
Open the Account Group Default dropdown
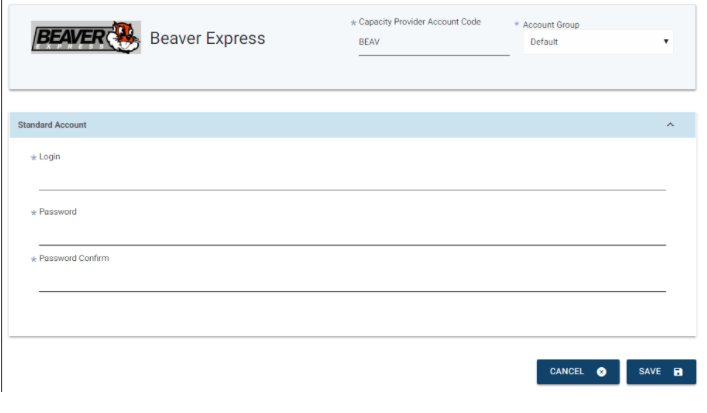[x=598, y=42]
